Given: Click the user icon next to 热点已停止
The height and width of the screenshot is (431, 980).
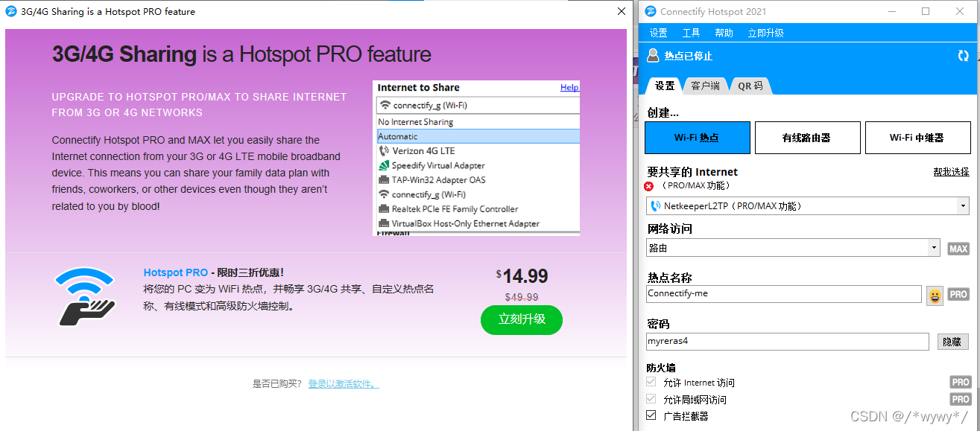Looking at the screenshot, I should pyautogui.click(x=653, y=55).
